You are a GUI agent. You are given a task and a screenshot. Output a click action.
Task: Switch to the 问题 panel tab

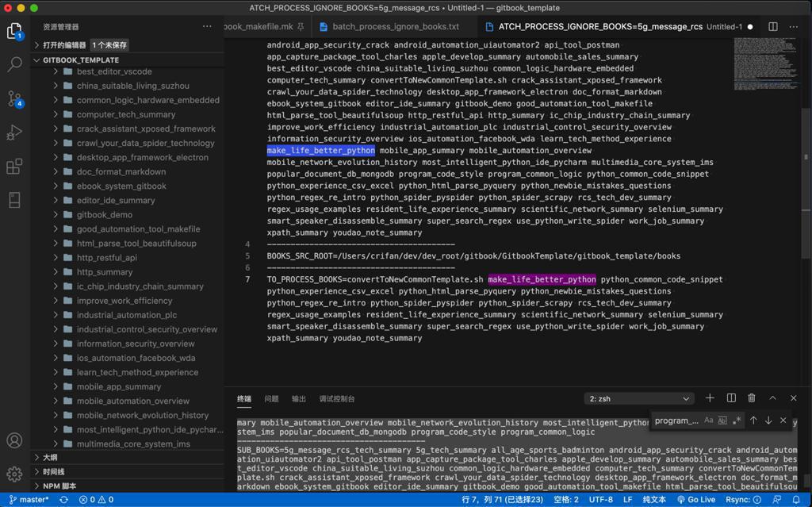tap(271, 398)
